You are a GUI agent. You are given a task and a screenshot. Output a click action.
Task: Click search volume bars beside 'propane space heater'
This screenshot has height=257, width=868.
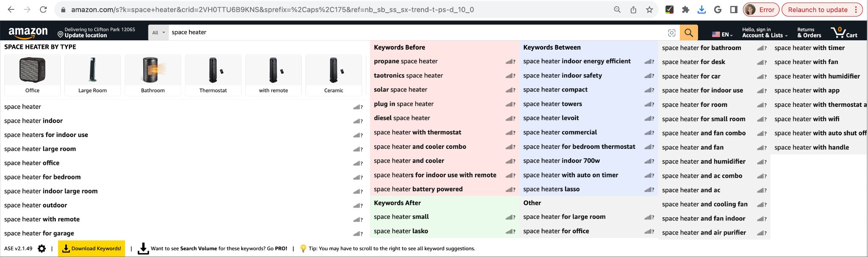(x=509, y=62)
